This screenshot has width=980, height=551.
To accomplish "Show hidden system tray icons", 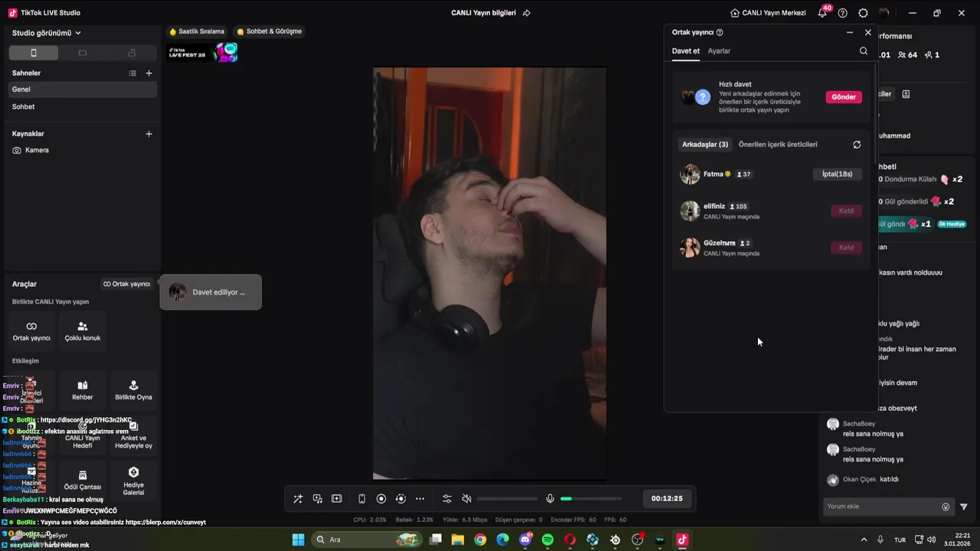I will point(864,540).
